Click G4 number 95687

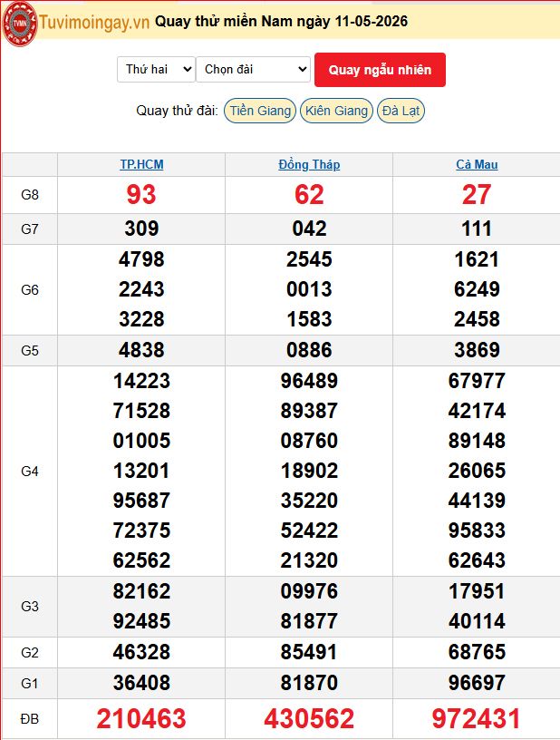click(141, 501)
